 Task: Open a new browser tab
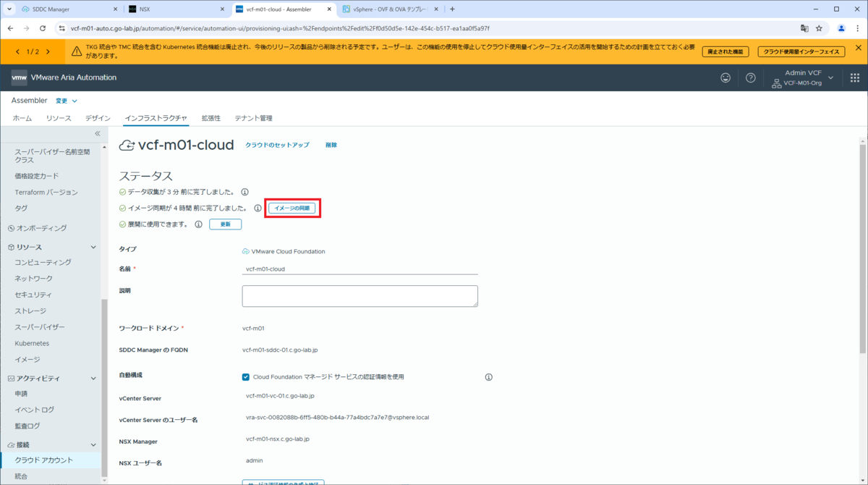tap(453, 9)
